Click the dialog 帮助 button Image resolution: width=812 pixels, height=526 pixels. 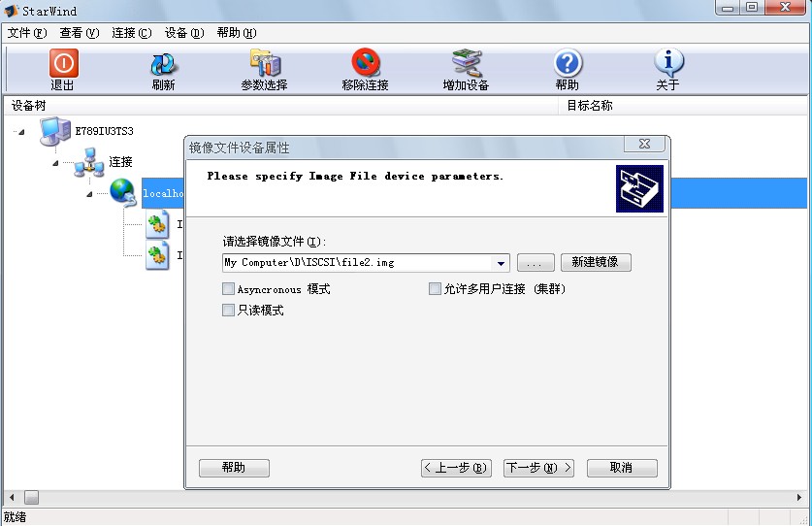[234, 468]
